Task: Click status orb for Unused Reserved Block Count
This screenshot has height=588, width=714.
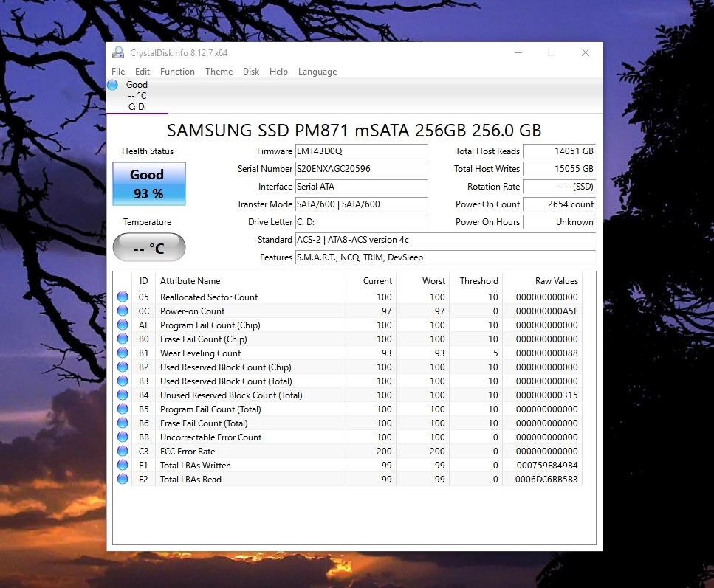Action: 123,395
